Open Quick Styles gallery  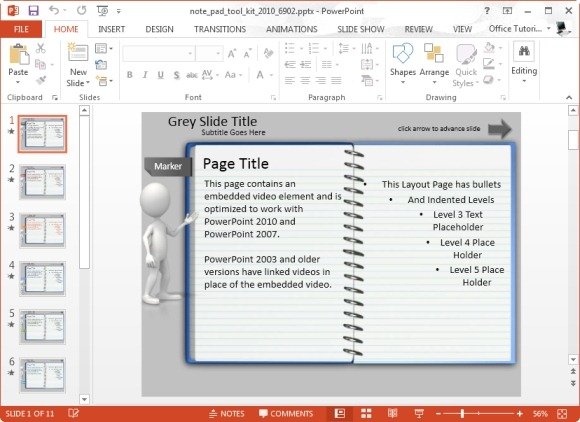point(466,66)
